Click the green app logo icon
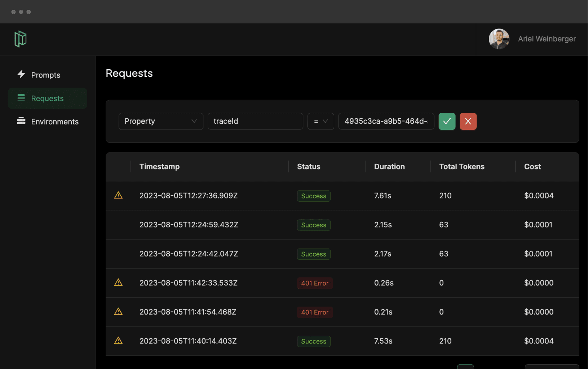The image size is (588, 369). [21, 39]
